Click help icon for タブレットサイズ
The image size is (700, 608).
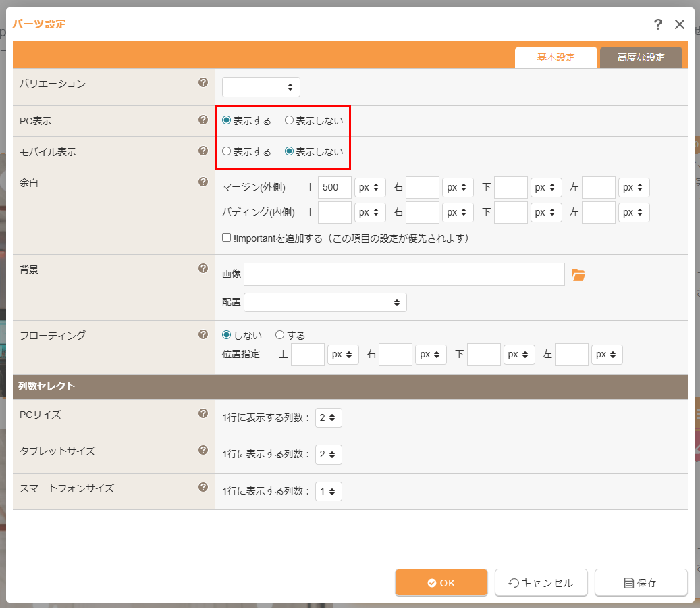pyautogui.click(x=203, y=451)
